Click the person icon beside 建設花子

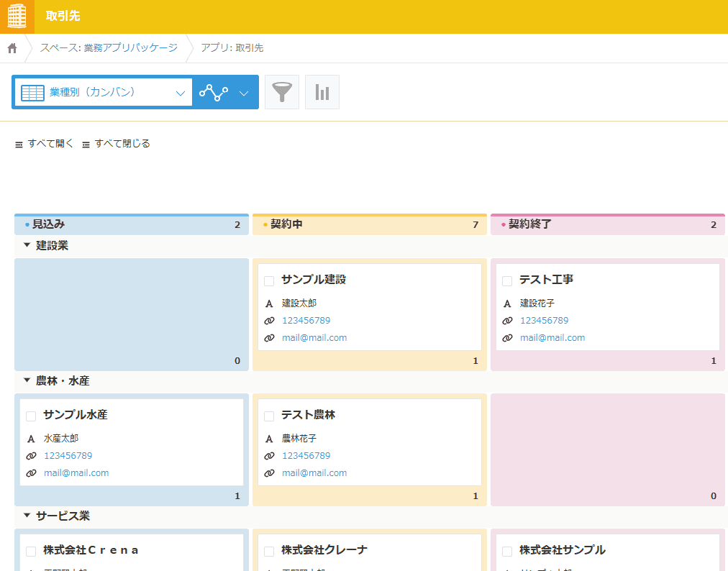(507, 303)
